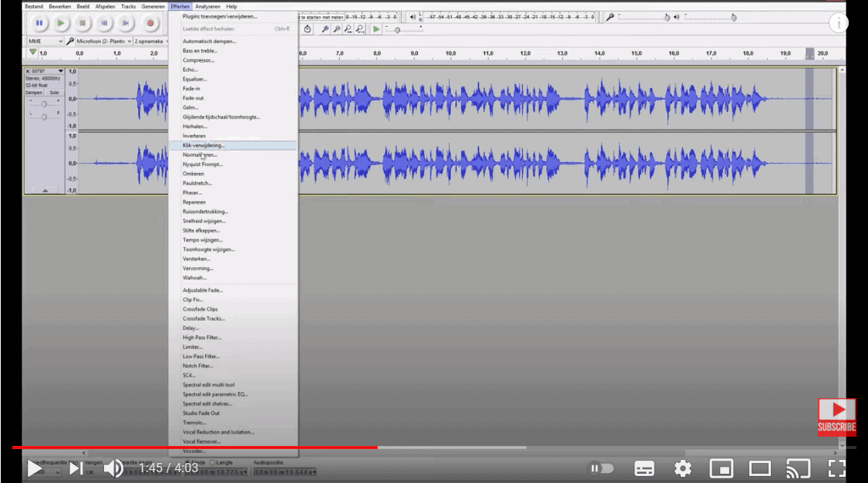This screenshot has width=868, height=483.
Task: Toggle the Solo button on the track
Action: pyautogui.click(x=54, y=93)
